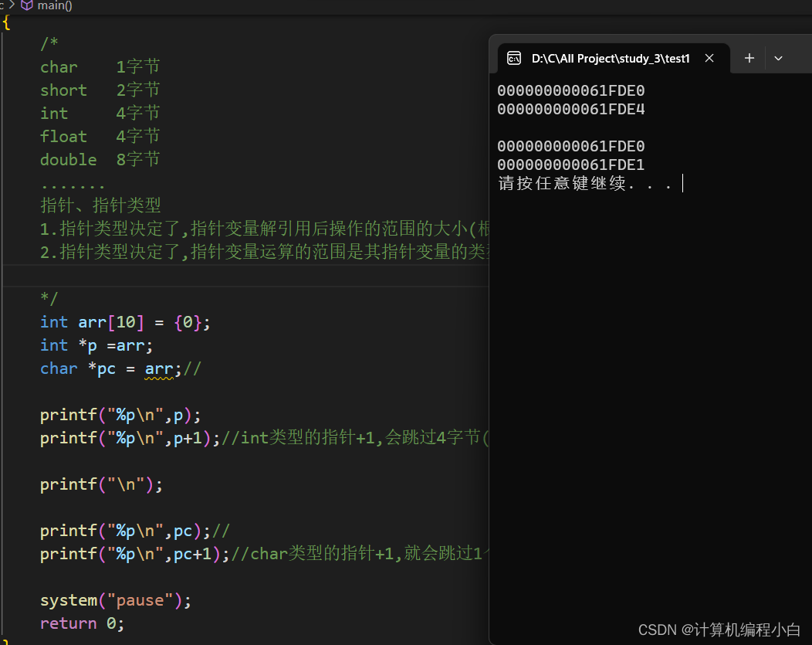
Task: Click comment line starting '1.指针类型决定了'
Action: click(264, 229)
